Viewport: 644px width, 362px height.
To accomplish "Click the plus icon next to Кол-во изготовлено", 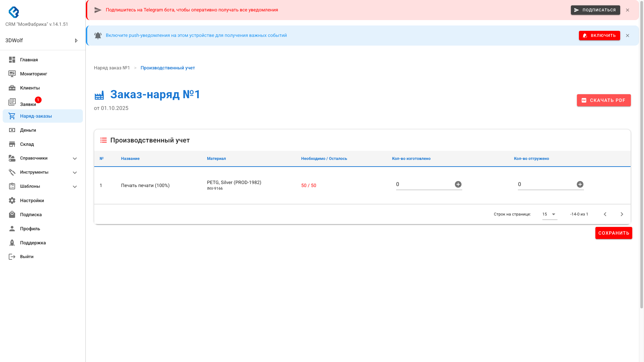I will pyautogui.click(x=458, y=184).
